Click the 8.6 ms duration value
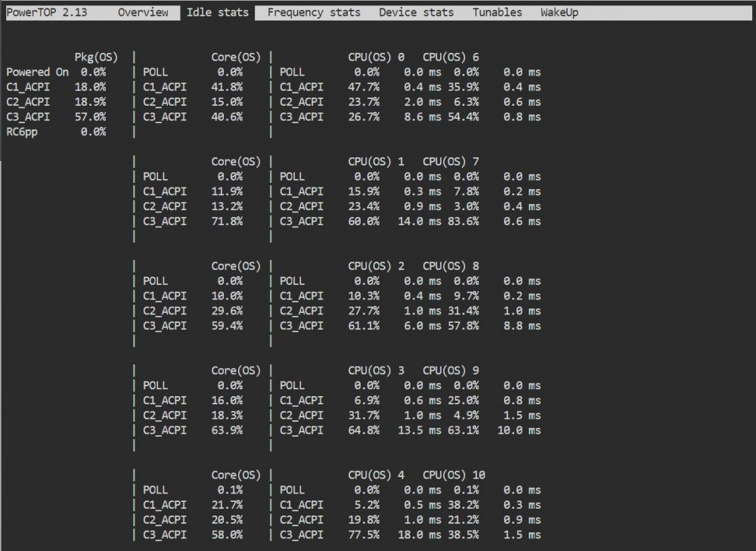This screenshot has width=756, height=551. point(423,117)
